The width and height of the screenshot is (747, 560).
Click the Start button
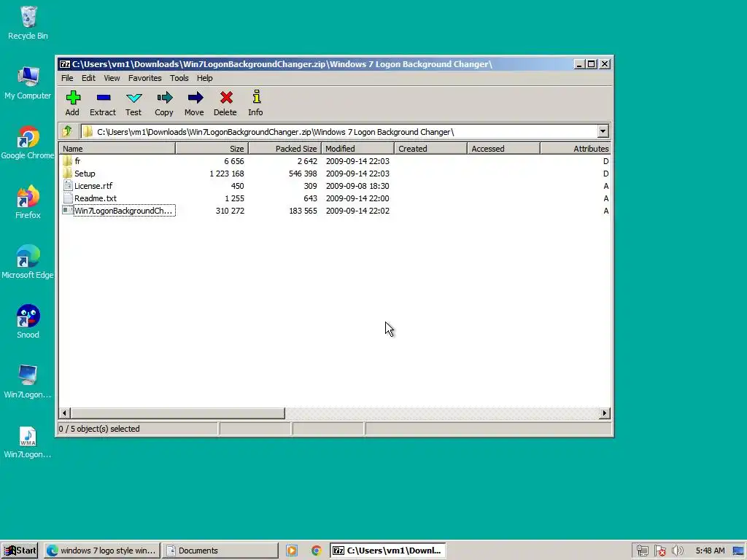(x=20, y=551)
